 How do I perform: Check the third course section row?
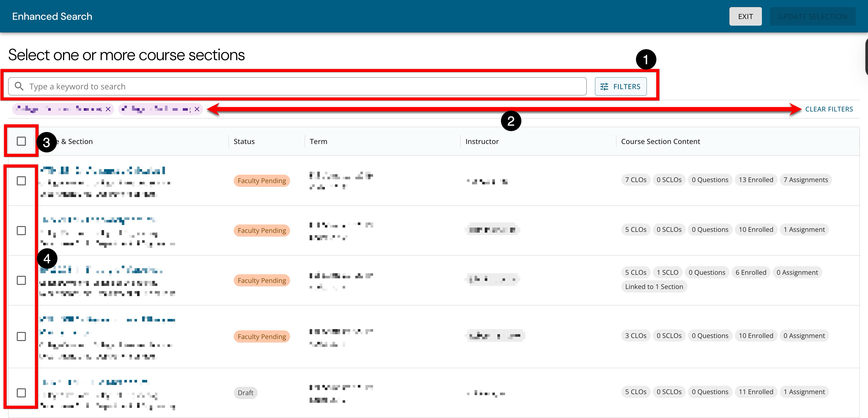tap(21, 280)
